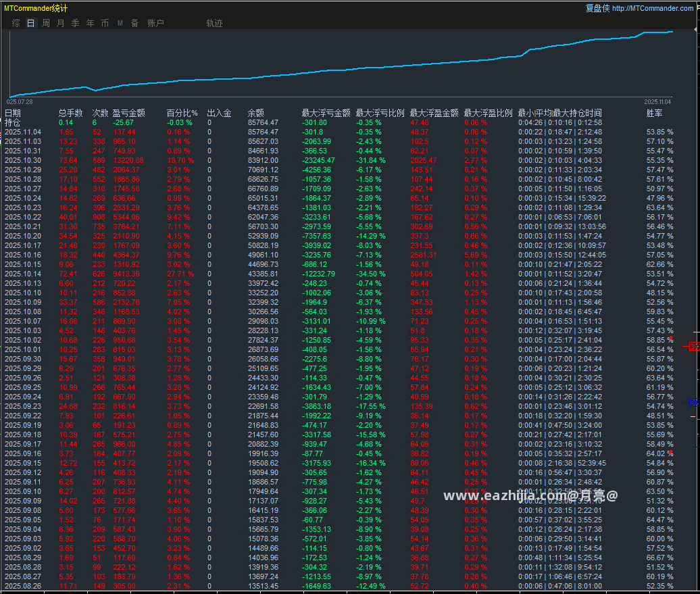
Task: Click balance value 13513.45
Action: (263, 586)
